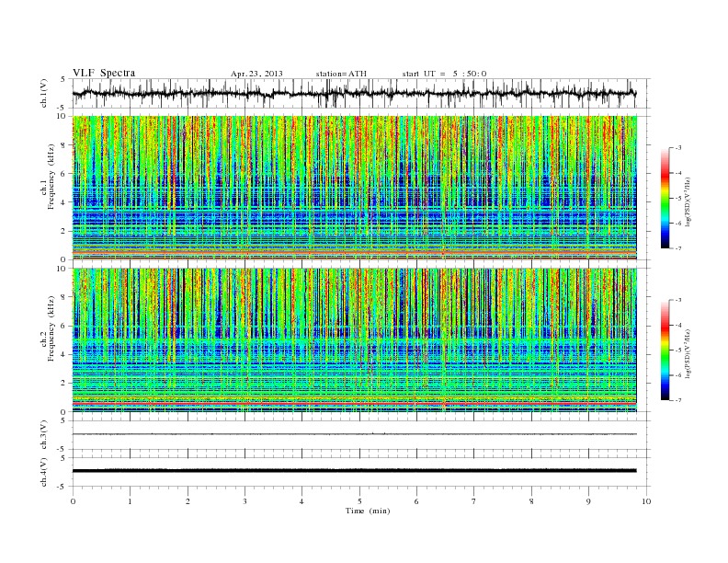Screen dimensions: 728x563
Task: Click the "station=ATH" header text
Action: pyautogui.click(x=341, y=74)
